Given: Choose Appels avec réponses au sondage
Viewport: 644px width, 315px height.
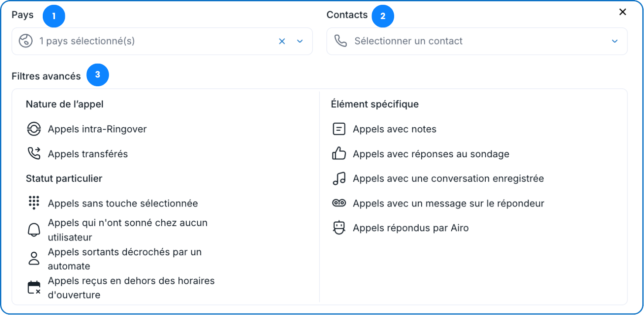Looking at the screenshot, I should point(431,154).
